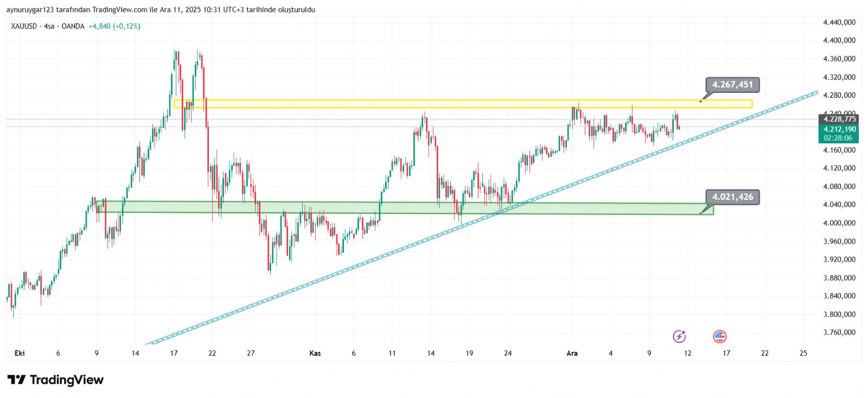Click the purple lightning event icon
The image size is (868, 398).
[x=679, y=337]
